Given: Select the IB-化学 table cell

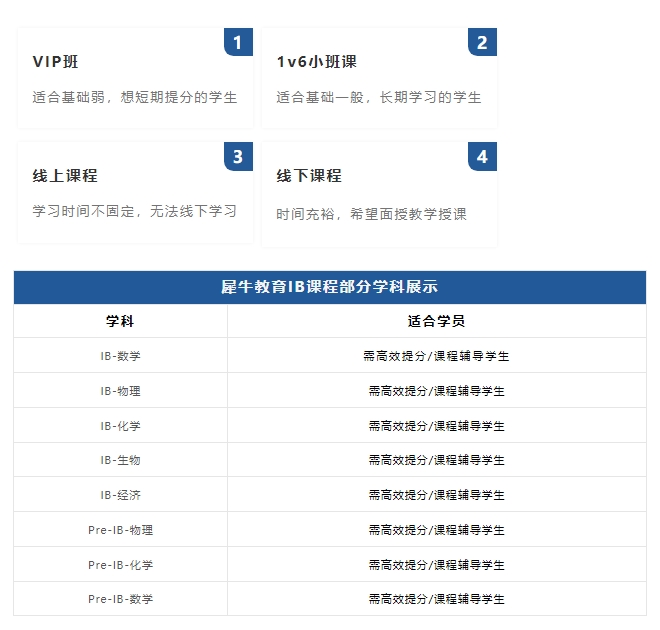Looking at the screenshot, I should click(120, 426).
